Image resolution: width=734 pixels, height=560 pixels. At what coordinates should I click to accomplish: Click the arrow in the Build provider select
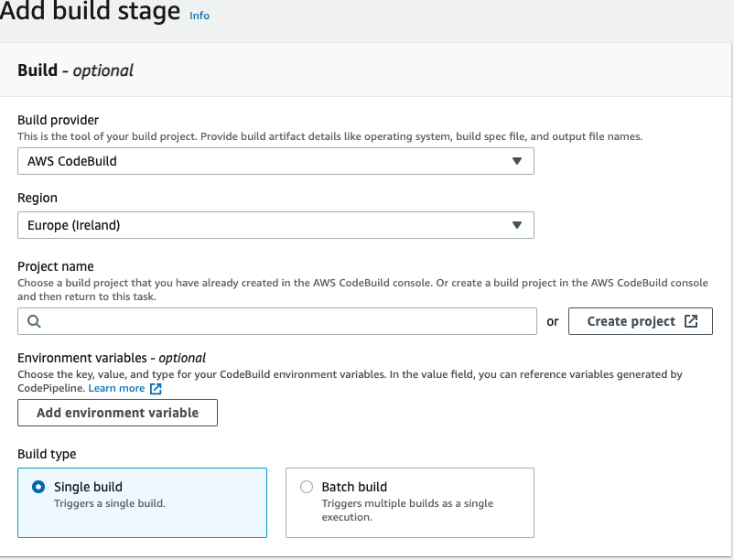click(x=516, y=161)
